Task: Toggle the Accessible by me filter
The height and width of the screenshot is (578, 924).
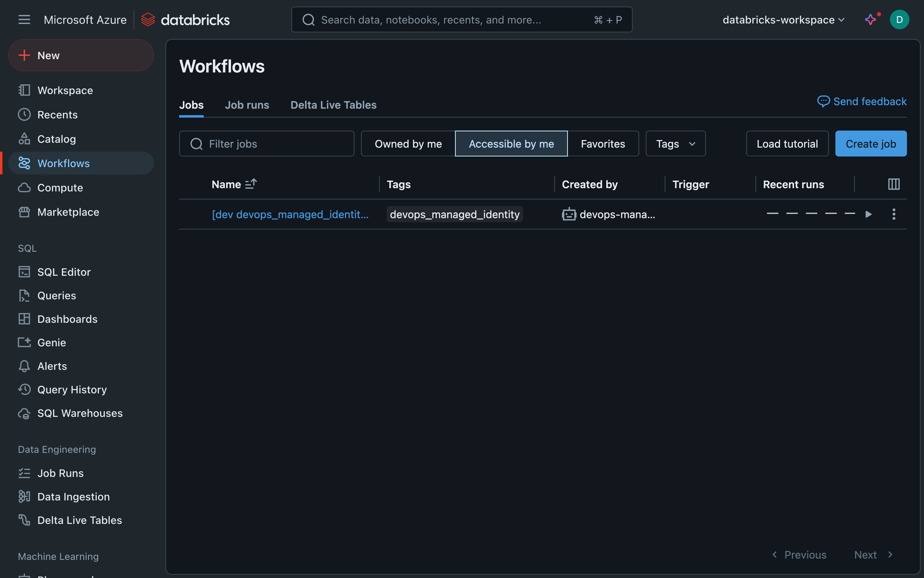Action: [x=511, y=144]
